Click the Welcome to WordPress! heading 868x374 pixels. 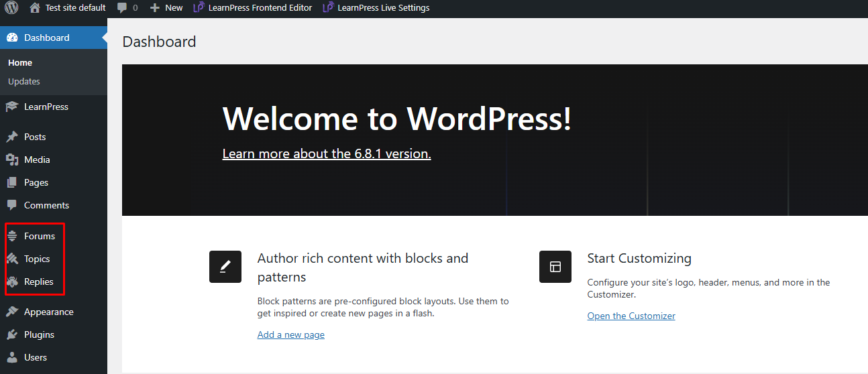[397, 119]
